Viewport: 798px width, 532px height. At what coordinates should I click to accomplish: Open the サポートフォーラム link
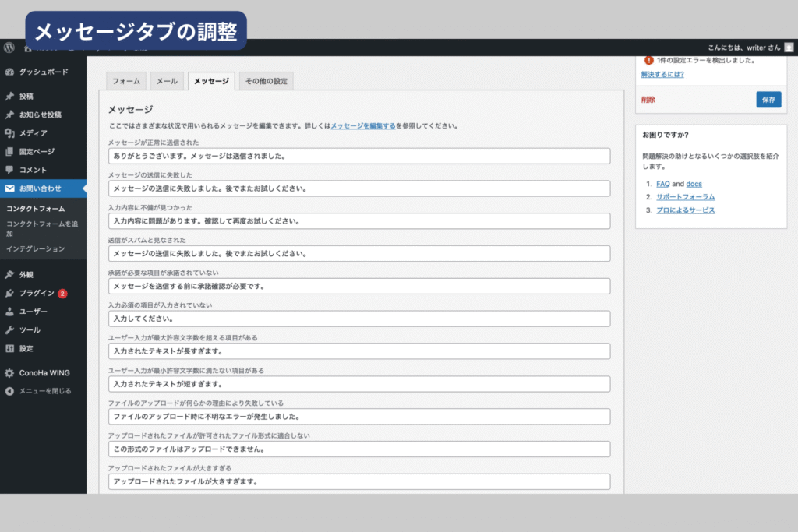(x=685, y=197)
